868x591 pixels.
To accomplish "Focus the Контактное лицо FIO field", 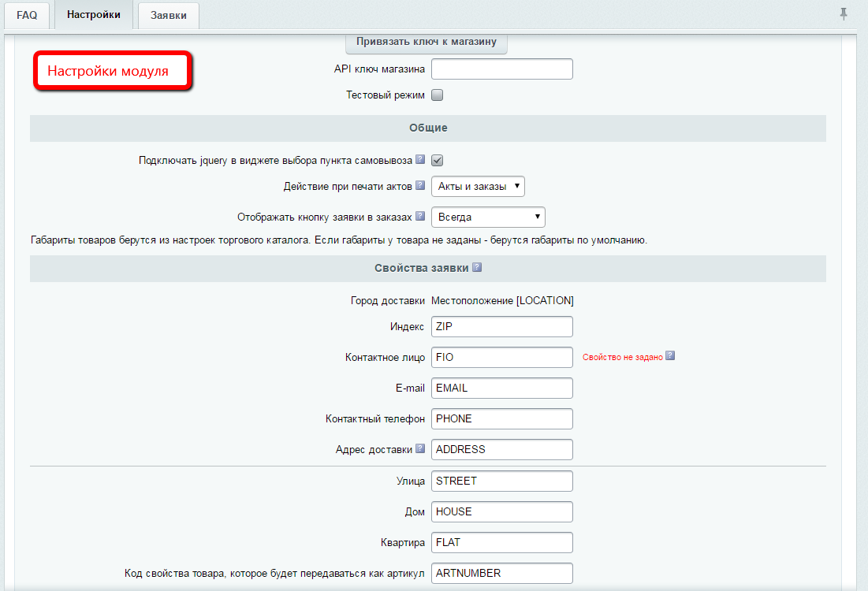I will 501,357.
